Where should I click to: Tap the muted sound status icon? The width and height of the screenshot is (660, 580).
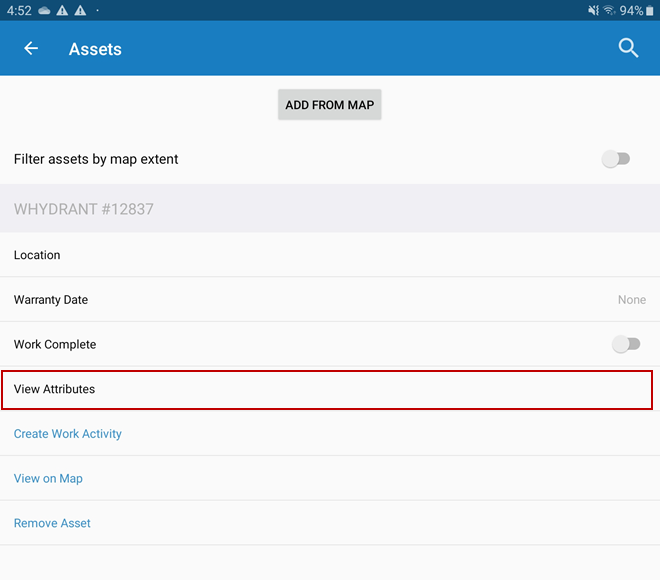tap(593, 11)
